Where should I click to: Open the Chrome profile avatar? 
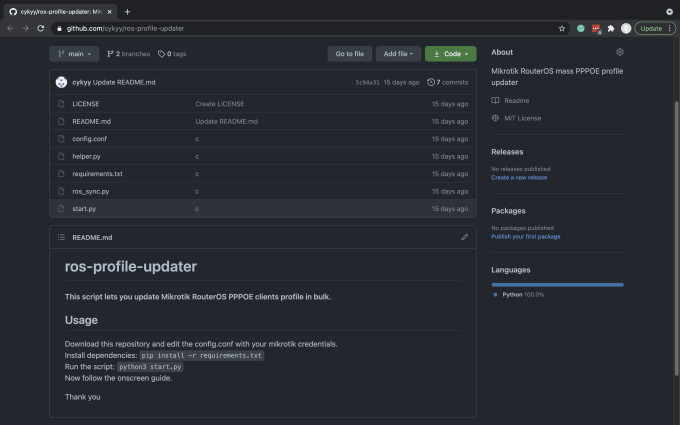coord(626,28)
